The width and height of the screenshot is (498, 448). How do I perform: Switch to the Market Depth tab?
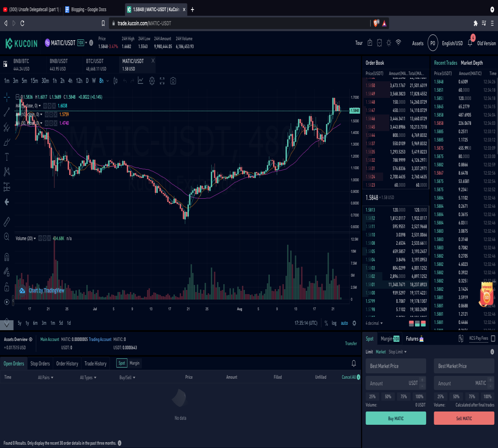[x=472, y=63]
